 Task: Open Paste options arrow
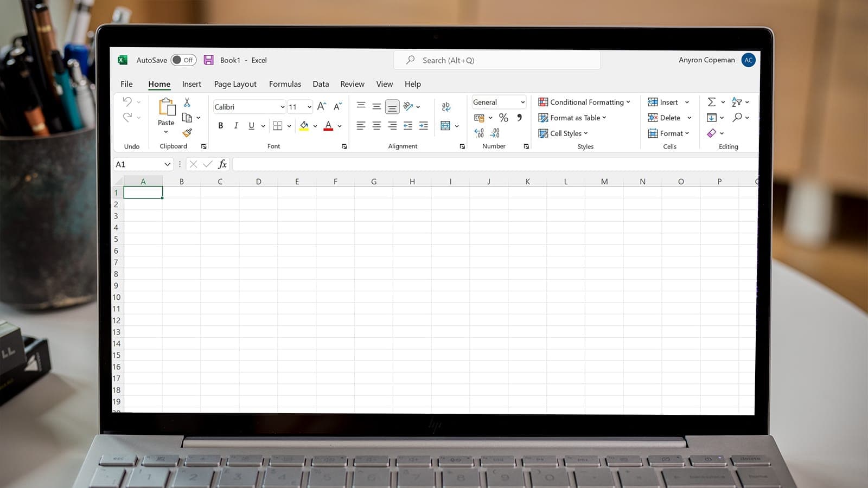166,132
